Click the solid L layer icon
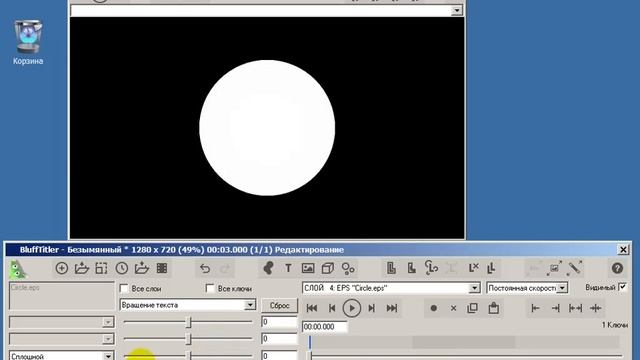Viewport: 640px width, 360px height. (x=411, y=268)
